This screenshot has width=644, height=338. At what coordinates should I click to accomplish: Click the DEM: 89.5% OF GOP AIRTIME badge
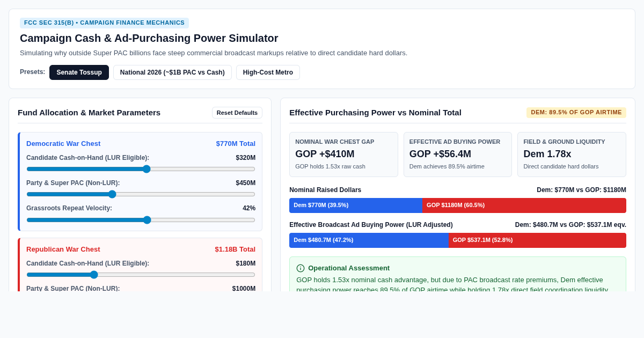[576, 113]
